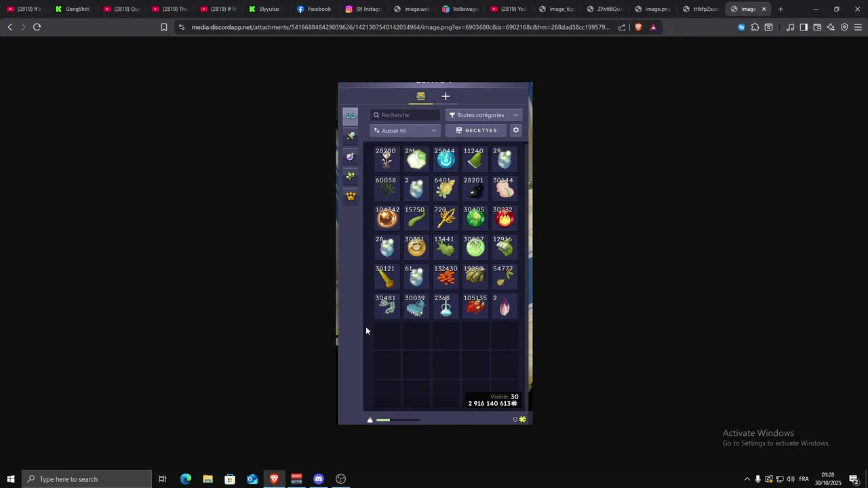Click the red fish item with 105135

tap(475, 306)
